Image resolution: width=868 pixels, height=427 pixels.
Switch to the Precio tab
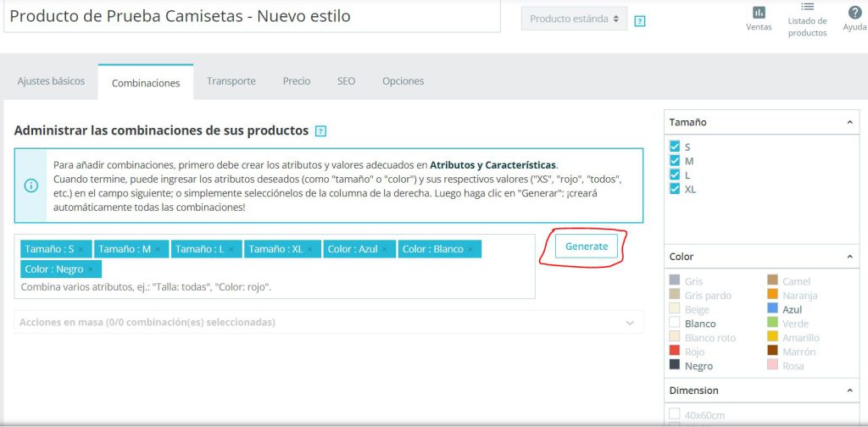point(297,81)
